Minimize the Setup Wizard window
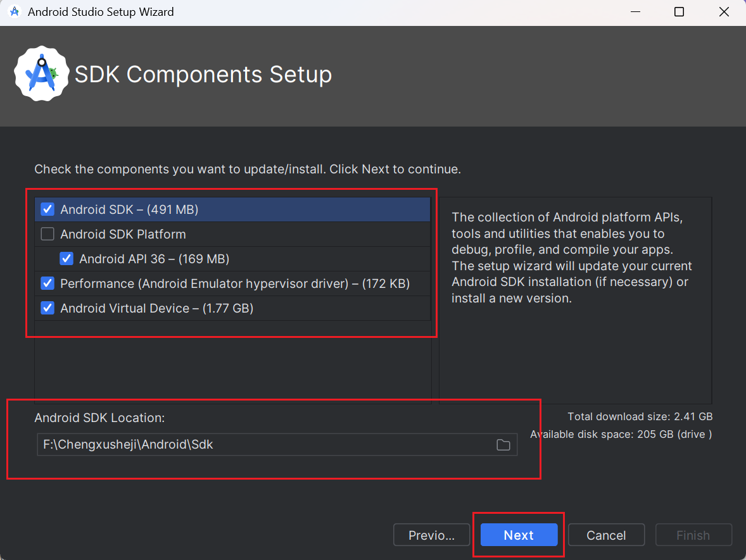746x560 pixels. [x=635, y=12]
